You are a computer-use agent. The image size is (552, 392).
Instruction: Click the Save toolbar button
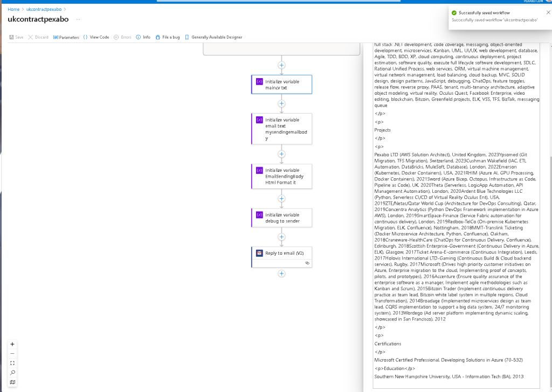(16, 37)
